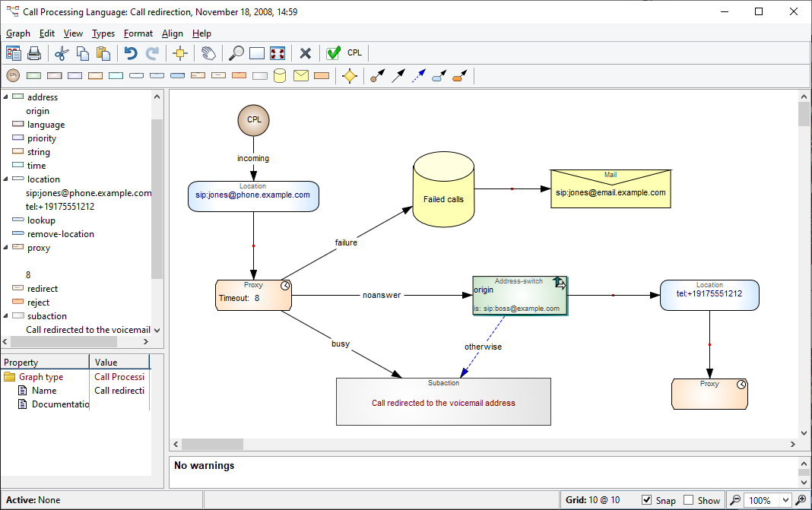Open the Format menu
812x510 pixels.
pos(138,33)
